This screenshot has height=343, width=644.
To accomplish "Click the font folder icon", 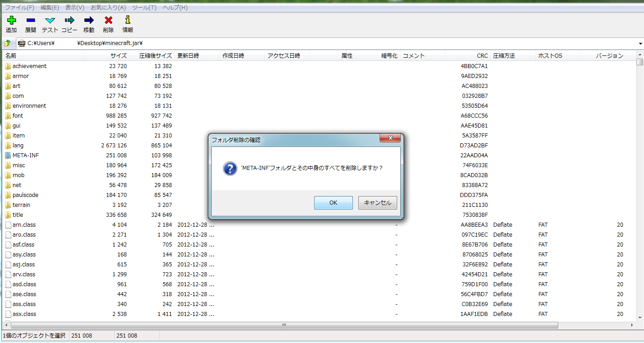I will (8, 115).
